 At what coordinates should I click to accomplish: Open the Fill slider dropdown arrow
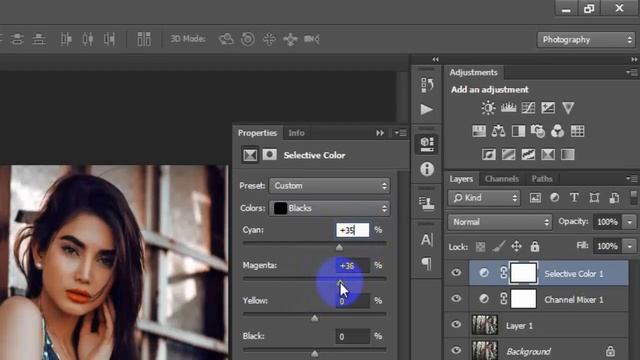tap(629, 246)
